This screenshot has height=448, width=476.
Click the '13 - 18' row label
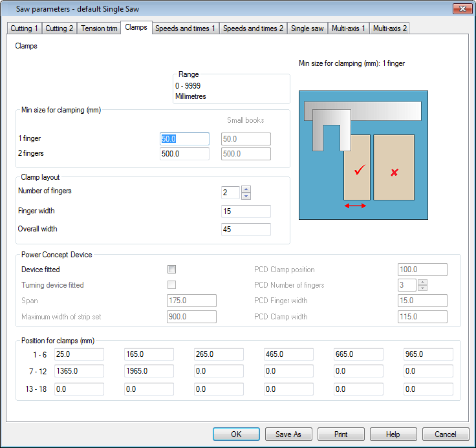point(36,389)
